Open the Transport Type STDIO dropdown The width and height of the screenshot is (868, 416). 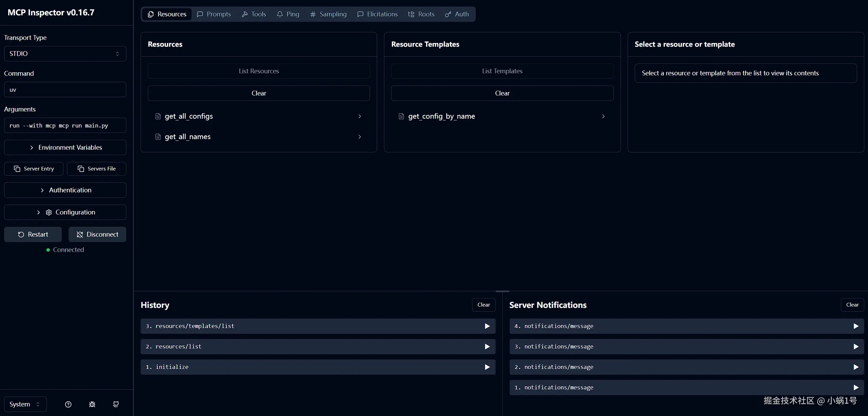[x=65, y=54]
